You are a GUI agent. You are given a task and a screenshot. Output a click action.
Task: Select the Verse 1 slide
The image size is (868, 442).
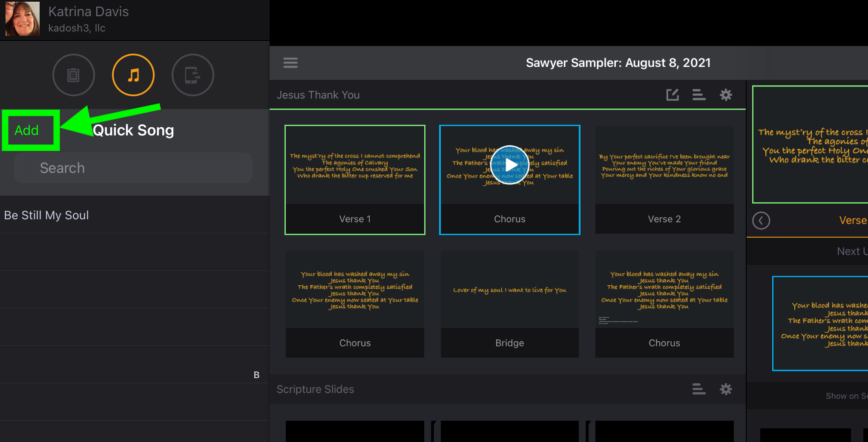pyautogui.click(x=355, y=180)
